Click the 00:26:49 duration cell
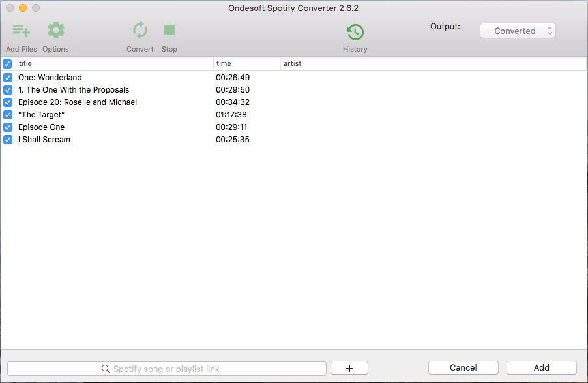588x383 pixels. pos(233,78)
